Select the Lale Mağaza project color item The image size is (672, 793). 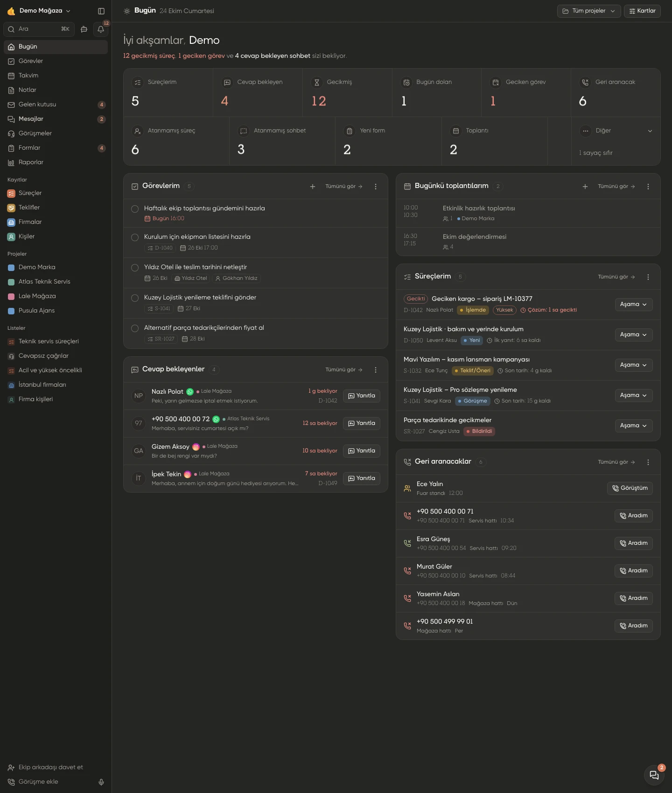(x=56, y=296)
